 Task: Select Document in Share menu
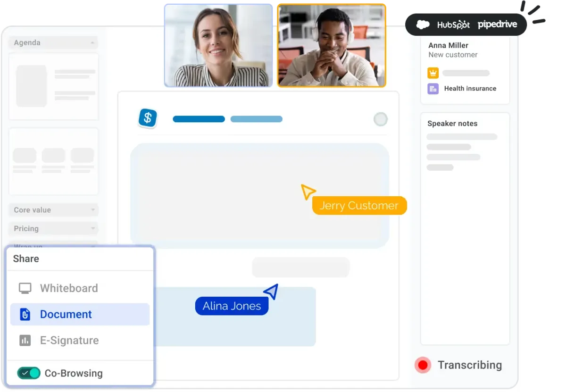click(x=80, y=314)
